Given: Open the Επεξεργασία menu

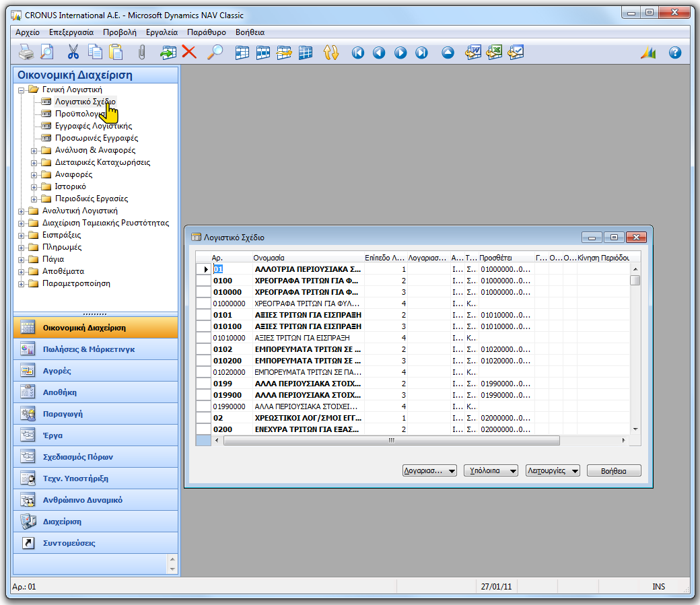Looking at the screenshot, I should tap(71, 32).
